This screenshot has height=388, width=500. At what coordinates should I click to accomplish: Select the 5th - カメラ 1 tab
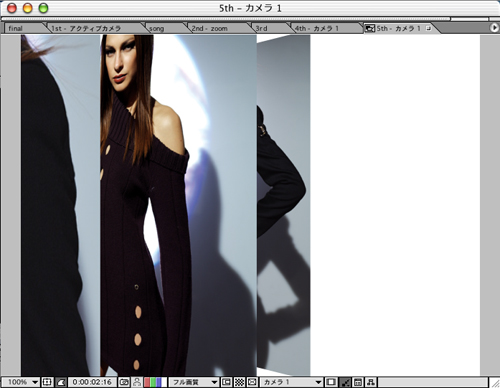[x=399, y=29]
